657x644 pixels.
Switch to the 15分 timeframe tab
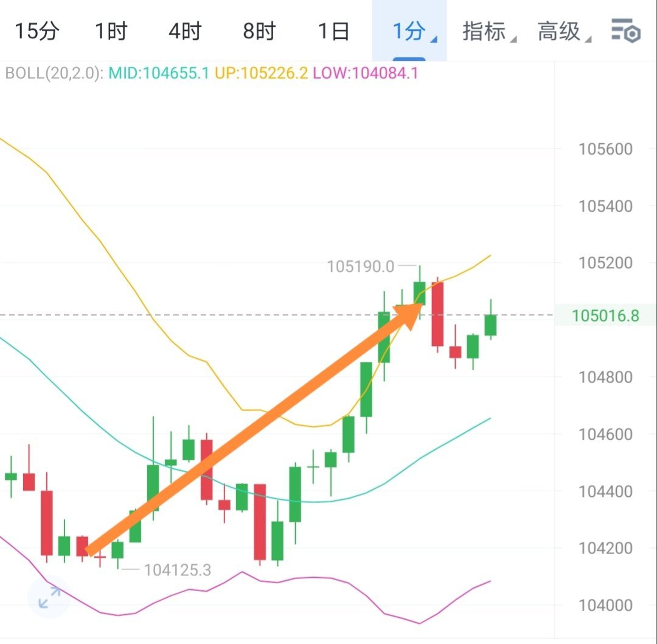coord(38,31)
